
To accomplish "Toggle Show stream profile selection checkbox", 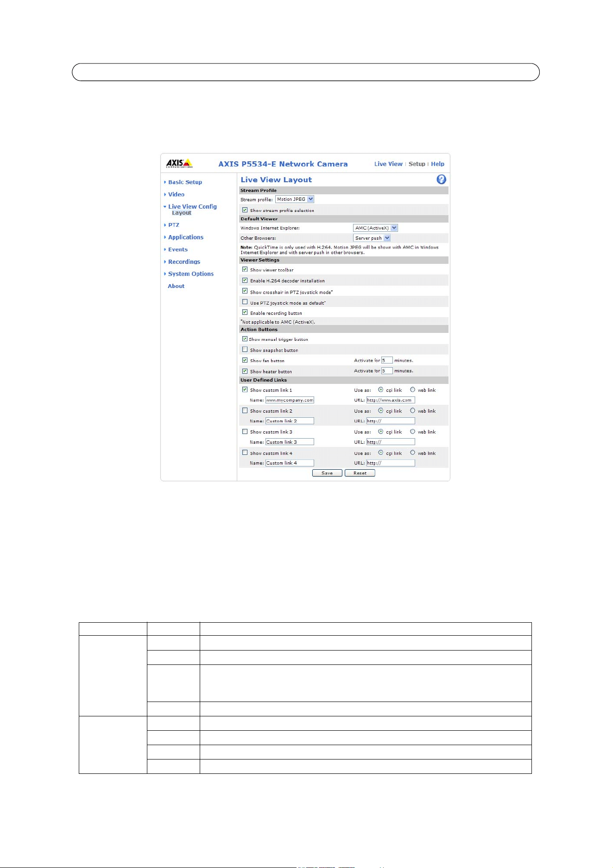I will 245,210.
